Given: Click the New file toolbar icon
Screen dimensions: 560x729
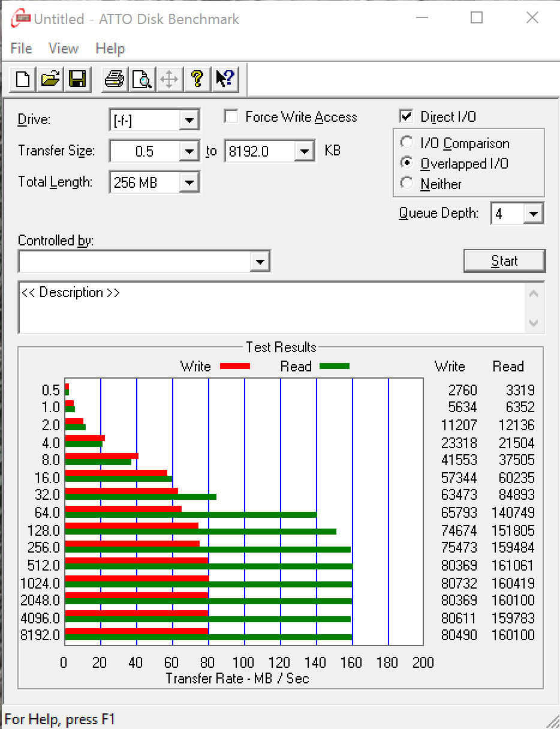Looking at the screenshot, I should tap(23, 79).
